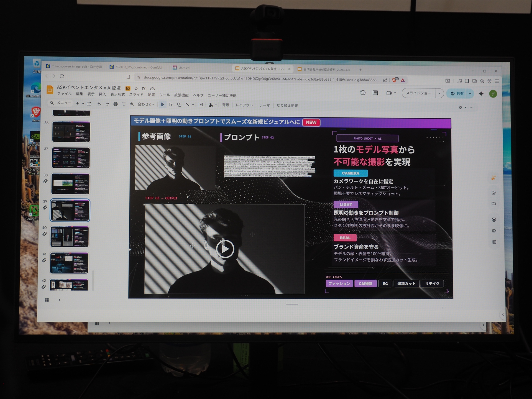Click the 共有 share button
The image size is (532, 399).
(x=457, y=93)
